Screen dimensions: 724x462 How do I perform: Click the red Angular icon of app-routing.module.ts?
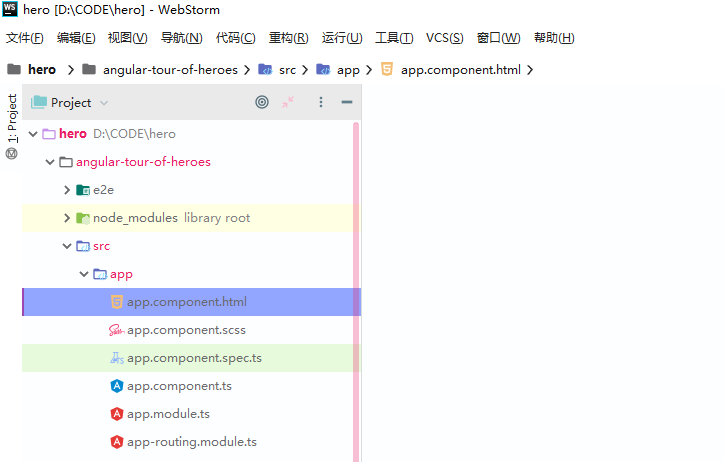click(117, 442)
